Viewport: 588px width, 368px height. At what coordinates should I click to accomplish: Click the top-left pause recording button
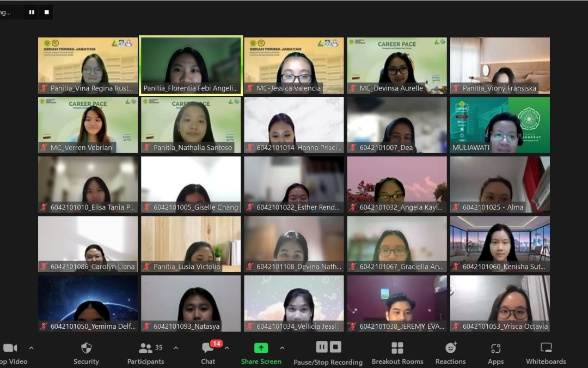click(x=32, y=12)
